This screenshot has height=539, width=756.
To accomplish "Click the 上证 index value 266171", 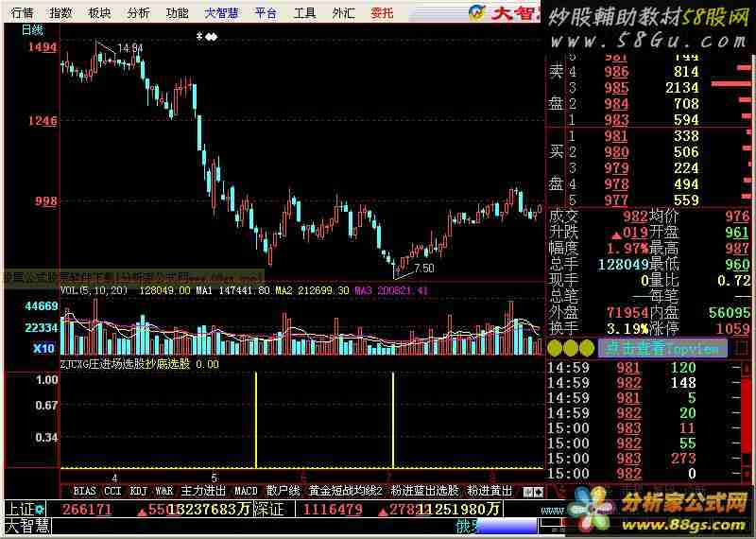I will click(87, 509).
